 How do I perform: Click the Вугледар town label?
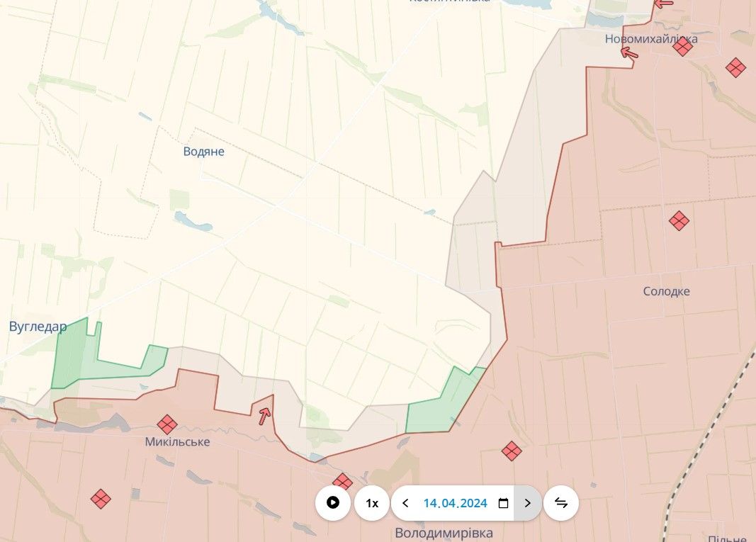coord(38,327)
